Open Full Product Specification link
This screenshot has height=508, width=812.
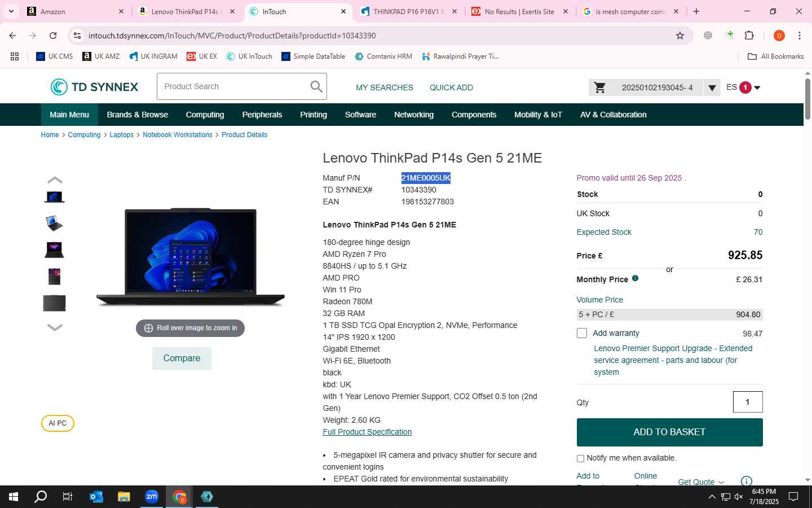pos(367,432)
